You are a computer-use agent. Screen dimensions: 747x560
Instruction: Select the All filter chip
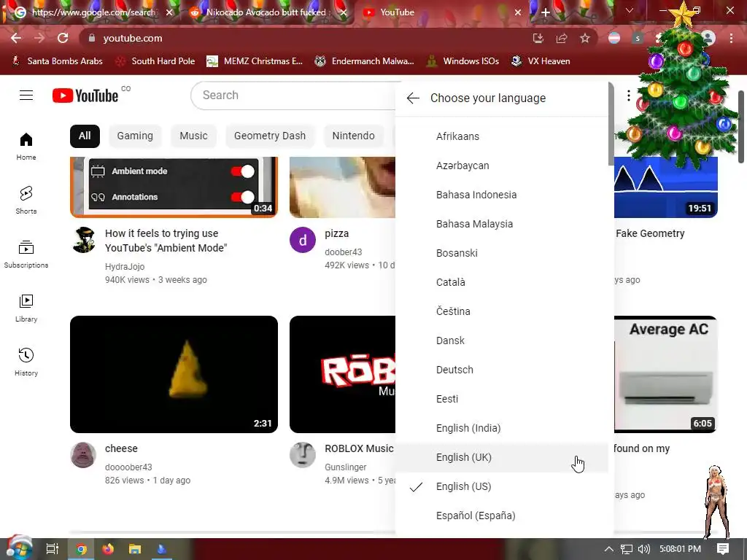click(85, 136)
